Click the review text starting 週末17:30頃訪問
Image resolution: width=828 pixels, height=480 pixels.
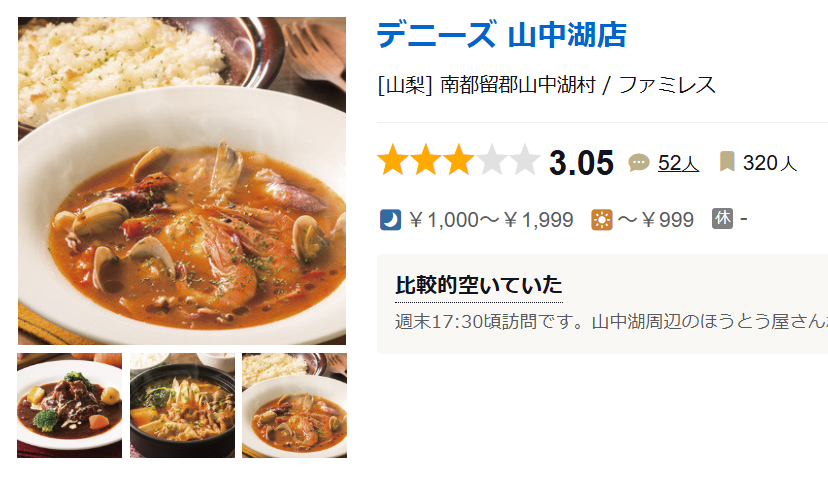point(611,322)
